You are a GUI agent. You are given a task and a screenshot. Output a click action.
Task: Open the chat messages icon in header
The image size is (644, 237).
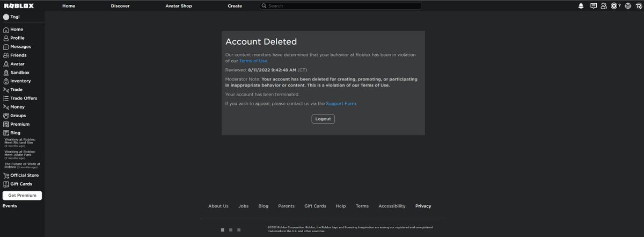594,6
